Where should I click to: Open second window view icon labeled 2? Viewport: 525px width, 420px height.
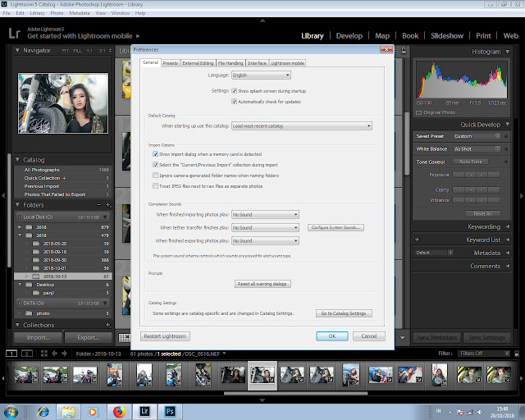(27, 354)
